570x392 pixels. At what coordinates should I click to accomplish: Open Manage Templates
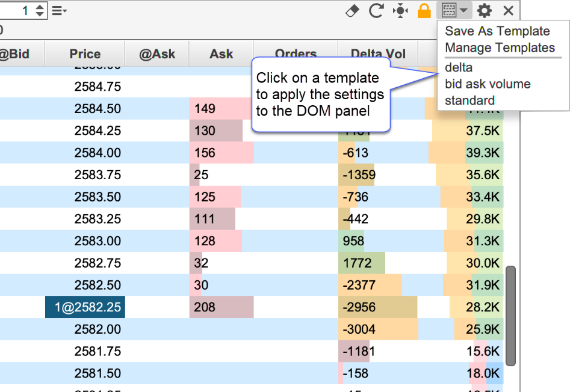(500, 47)
